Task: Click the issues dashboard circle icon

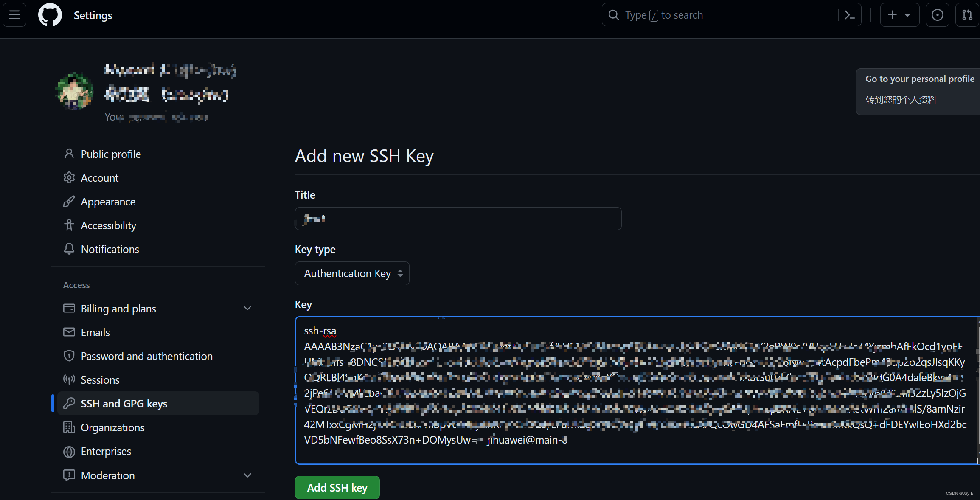Action: (937, 14)
